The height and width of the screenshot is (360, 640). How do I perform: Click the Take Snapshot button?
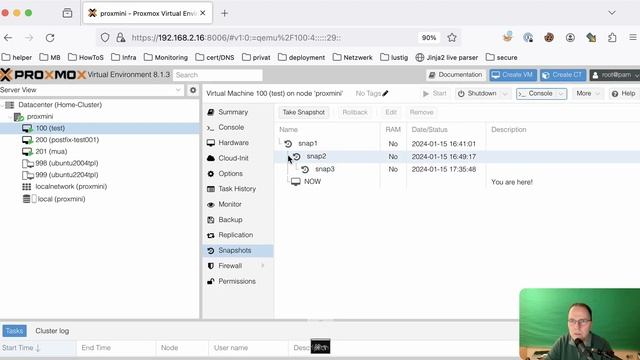304,112
